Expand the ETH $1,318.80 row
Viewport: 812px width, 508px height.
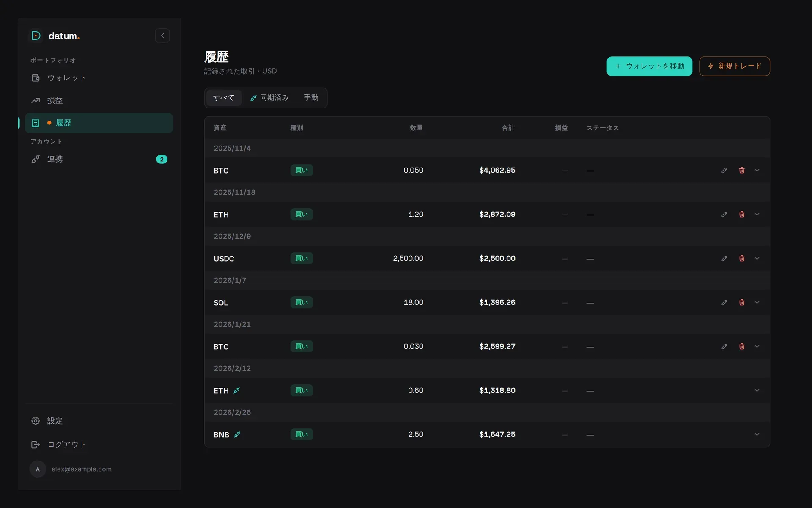tap(757, 391)
